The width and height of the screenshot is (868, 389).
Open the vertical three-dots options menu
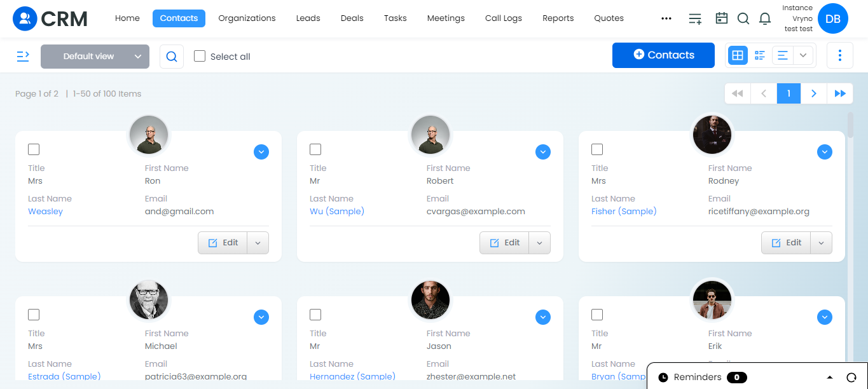(840, 56)
